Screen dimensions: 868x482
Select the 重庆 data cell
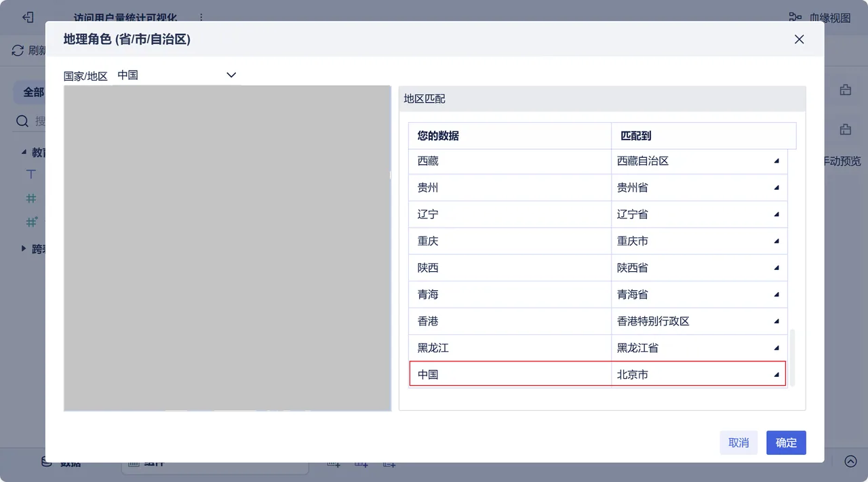coord(510,241)
